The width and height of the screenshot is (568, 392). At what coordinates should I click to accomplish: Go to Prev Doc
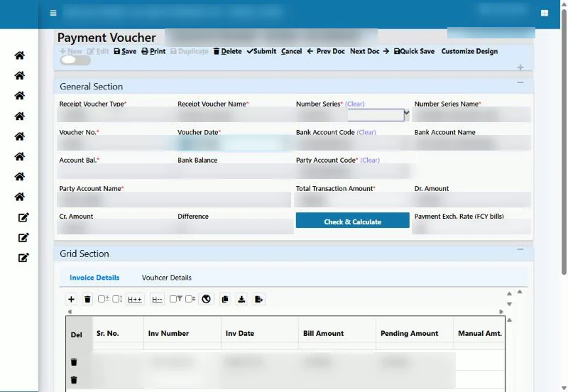[x=326, y=51]
